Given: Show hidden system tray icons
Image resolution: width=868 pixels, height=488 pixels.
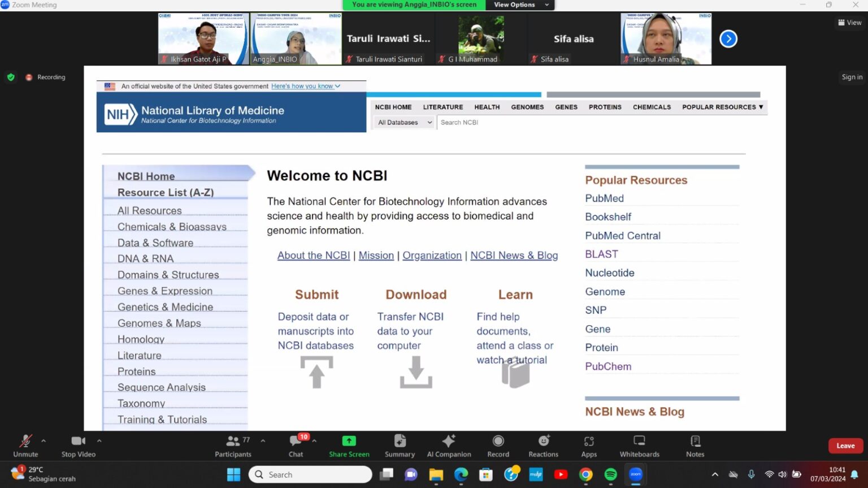Looking at the screenshot, I should (x=715, y=474).
